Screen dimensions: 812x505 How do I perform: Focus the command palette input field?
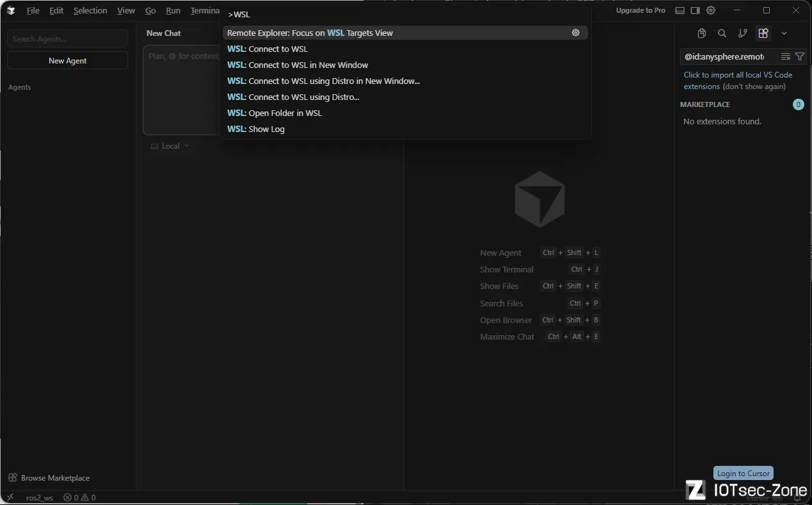pyautogui.click(x=405, y=14)
